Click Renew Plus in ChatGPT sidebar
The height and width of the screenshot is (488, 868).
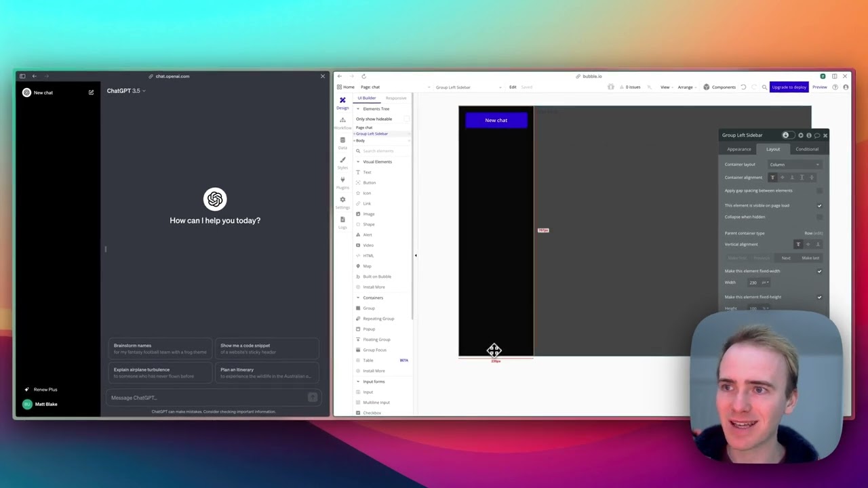pos(41,390)
